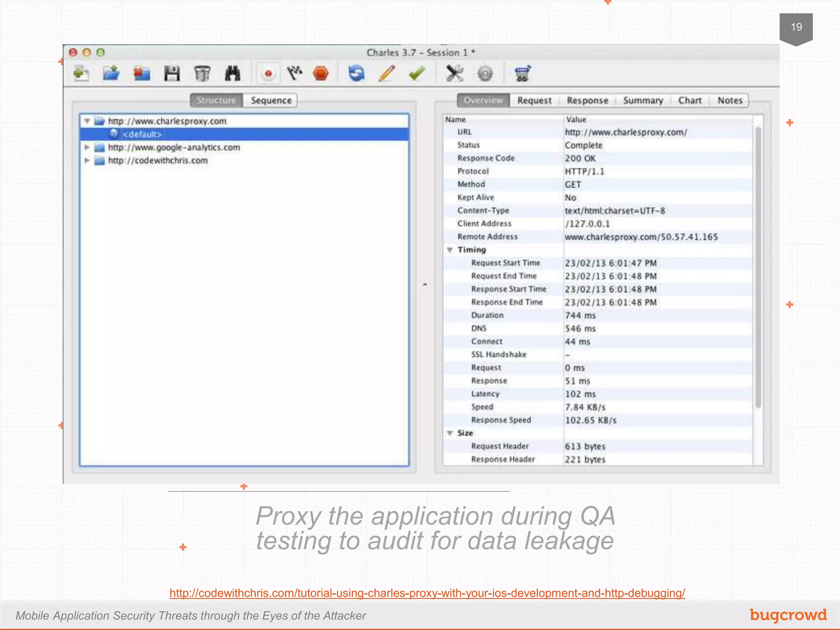Click the google-analytics folder icon

100,147
